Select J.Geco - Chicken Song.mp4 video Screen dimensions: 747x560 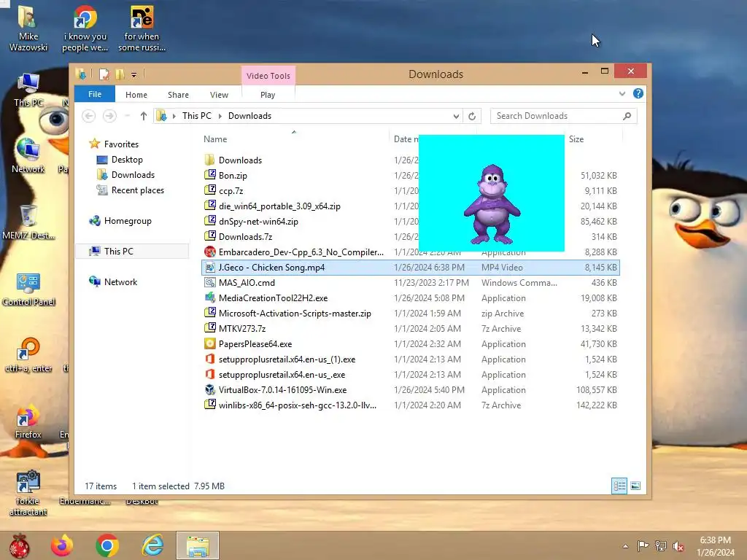tap(411, 267)
